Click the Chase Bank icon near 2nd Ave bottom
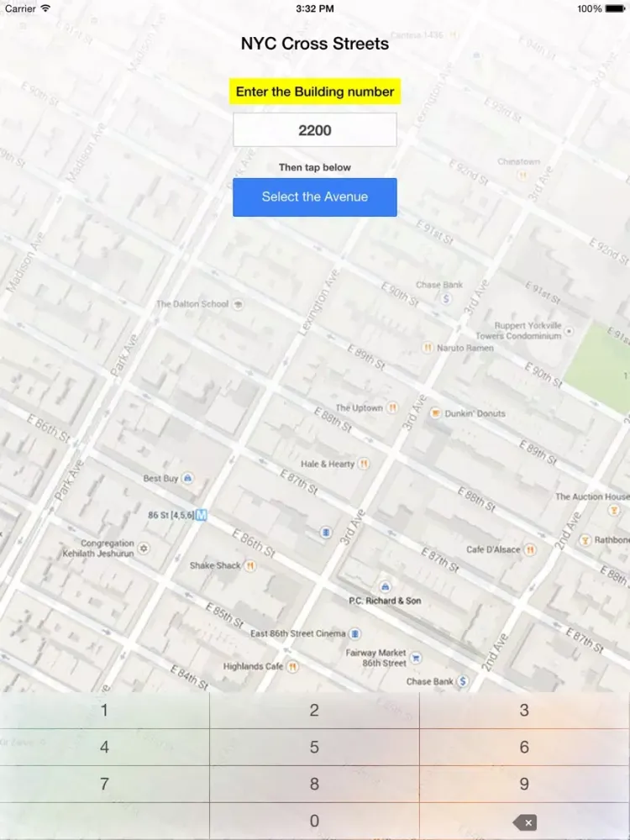 coord(462,681)
